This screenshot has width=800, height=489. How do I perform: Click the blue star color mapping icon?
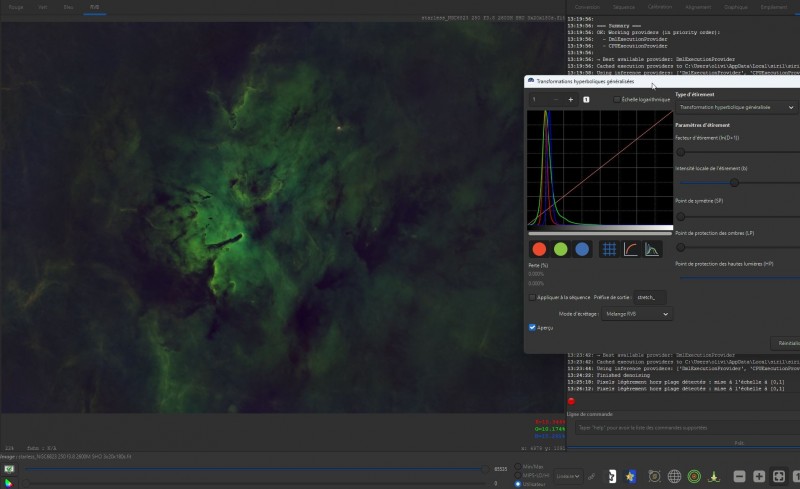point(631,476)
